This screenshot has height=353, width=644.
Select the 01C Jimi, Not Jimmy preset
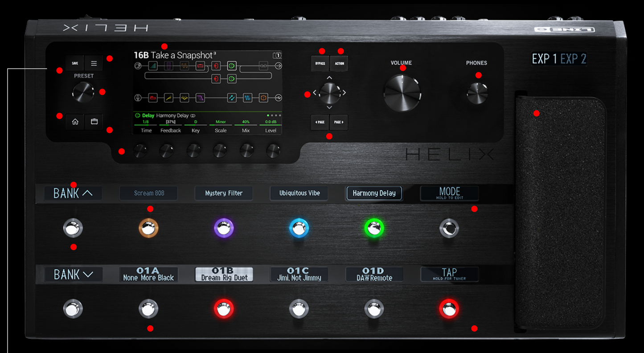[x=299, y=309]
